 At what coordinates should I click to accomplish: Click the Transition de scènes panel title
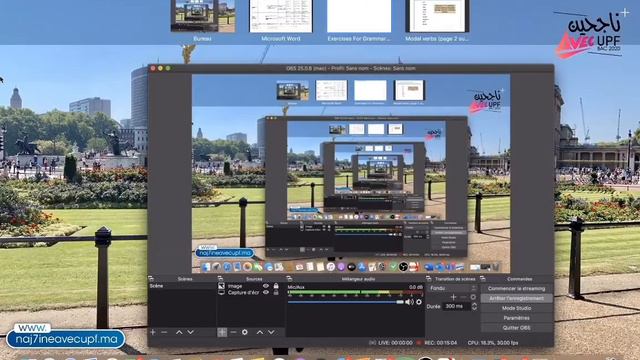pos(455,279)
